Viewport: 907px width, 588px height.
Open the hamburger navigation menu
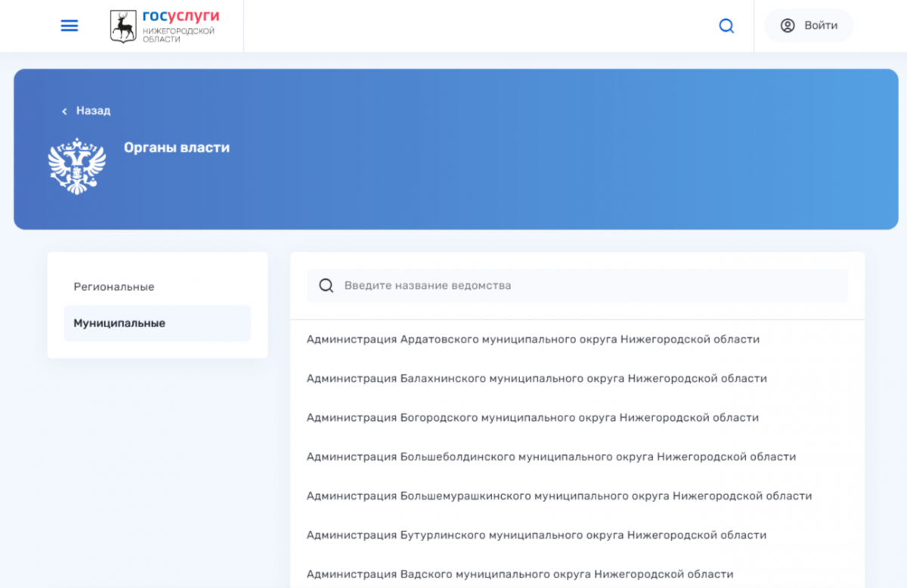tap(70, 26)
